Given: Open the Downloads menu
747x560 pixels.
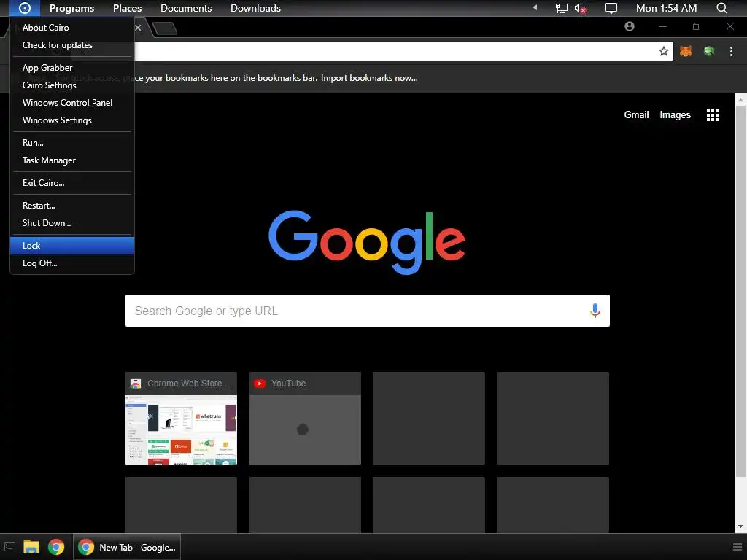Looking at the screenshot, I should (x=255, y=8).
